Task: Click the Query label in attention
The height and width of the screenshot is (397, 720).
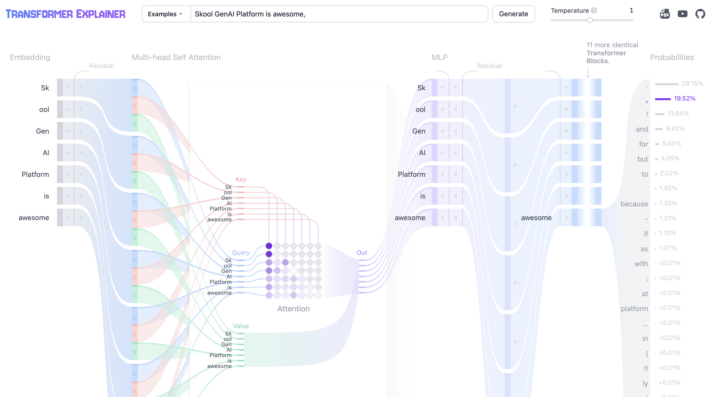Action: pos(241,252)
